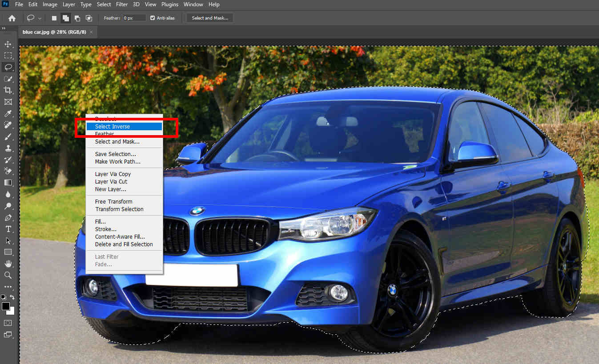Choose New selection mode
Image resolution: width=599 pixels, height=364 pixels.
tap(54, 18)
